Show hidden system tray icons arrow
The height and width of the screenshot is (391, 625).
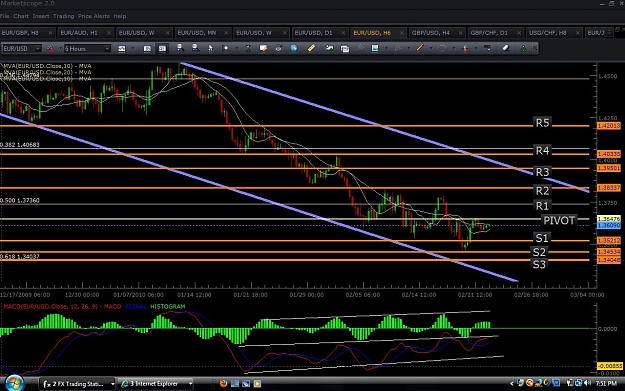pyautogui.click(x=512, y=383)
